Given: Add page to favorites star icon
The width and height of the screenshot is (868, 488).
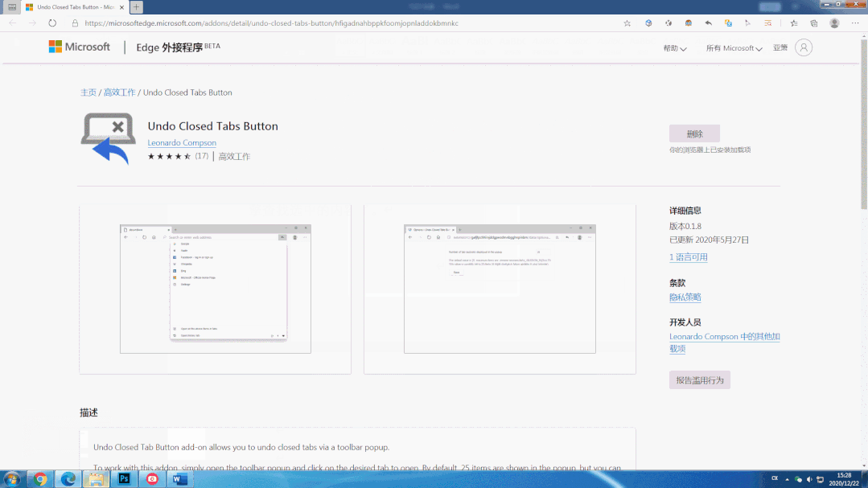Looking at the screenshot, I should pyautogui.click(x=627, y=23).
